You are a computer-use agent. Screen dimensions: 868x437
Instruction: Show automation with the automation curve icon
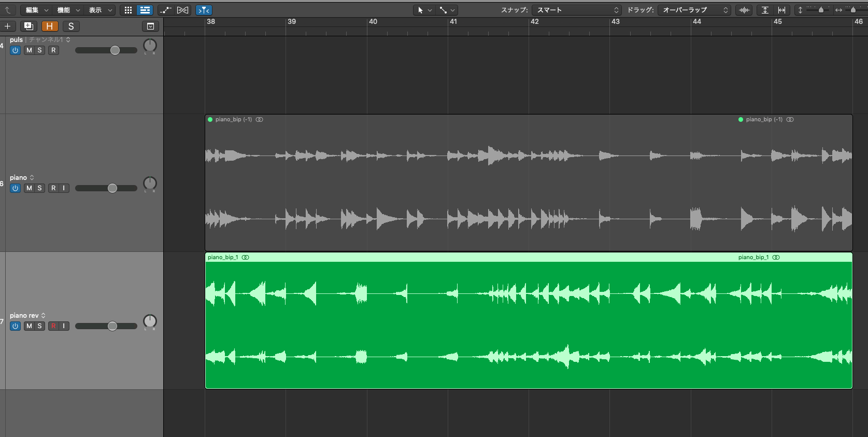coord(166,10)
